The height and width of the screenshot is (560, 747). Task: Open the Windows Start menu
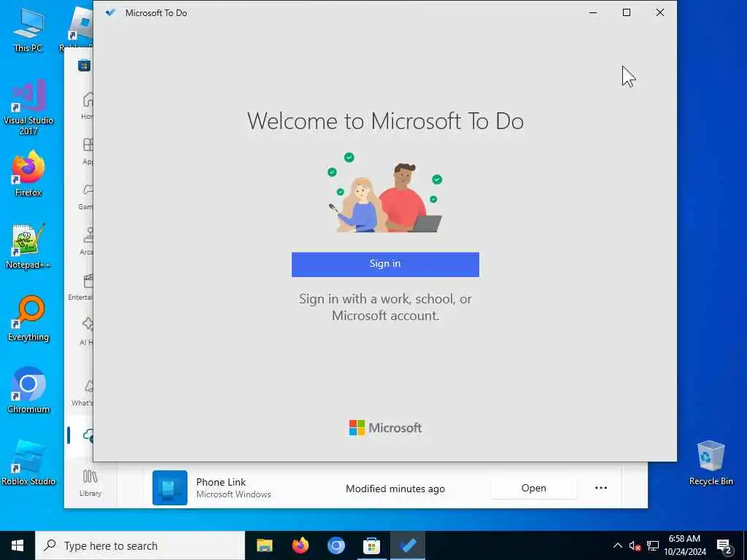coord(18,545)
